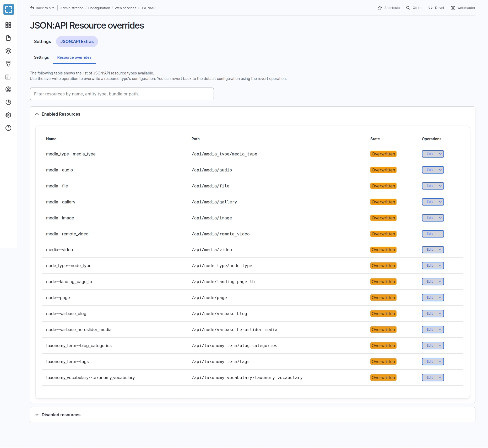Open Extend via the modules sidebar icon
Image resolution: width=488 pixels, height=448 pixels.
[8, 77]
